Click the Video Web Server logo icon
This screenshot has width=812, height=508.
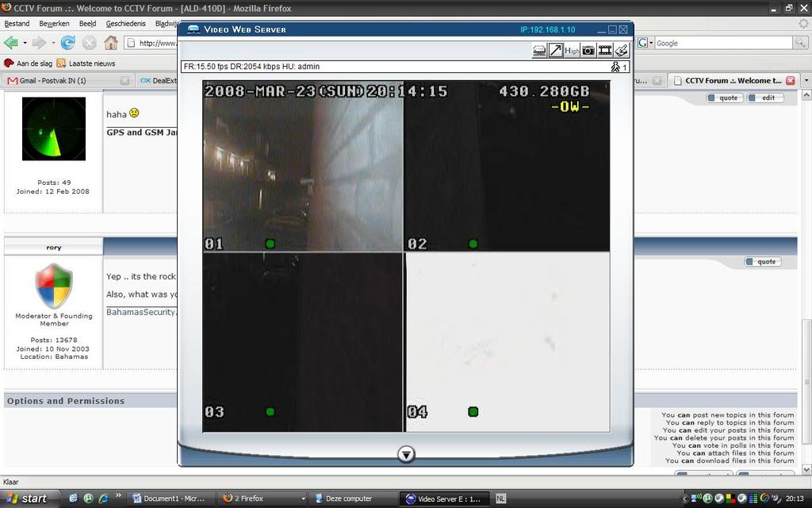click(193, 29)
